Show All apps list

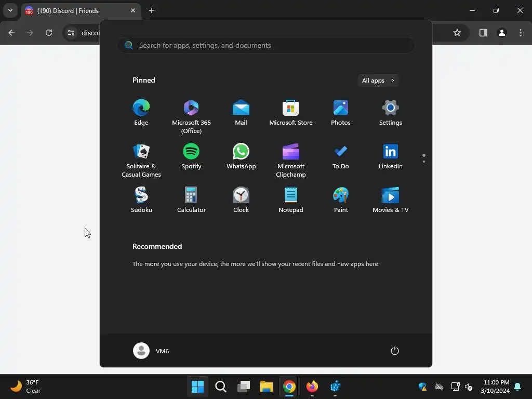coord(378,81)
